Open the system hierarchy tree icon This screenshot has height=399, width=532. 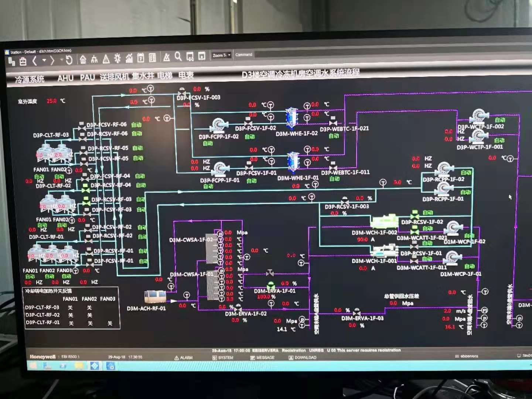point(94,59)
